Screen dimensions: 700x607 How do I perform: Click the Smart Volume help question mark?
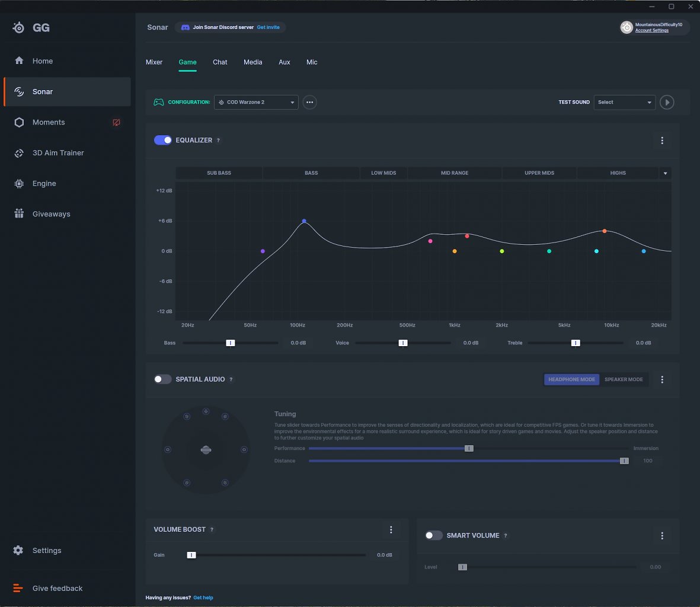(506, 536)
